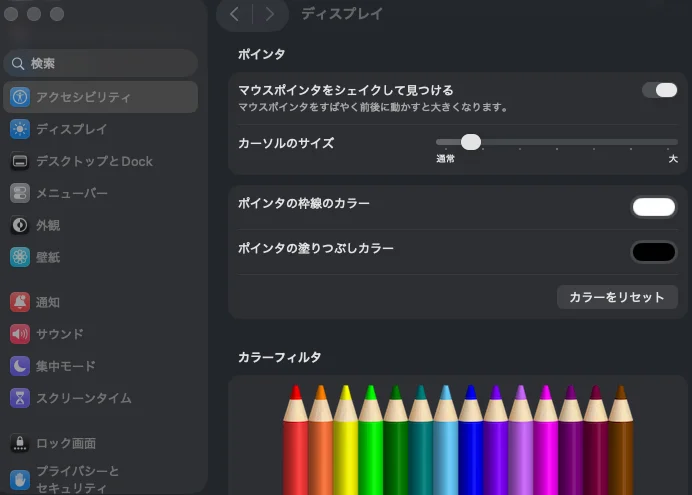Click the カラーをリセット button
Viewport: 692px width, 495px height.
click(617, 297)
